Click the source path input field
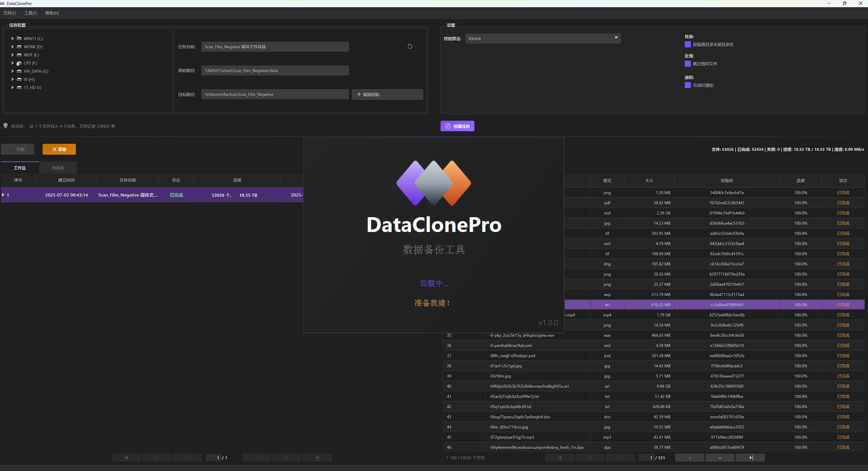This screenshot has height=471, width=868. point(275,71)
